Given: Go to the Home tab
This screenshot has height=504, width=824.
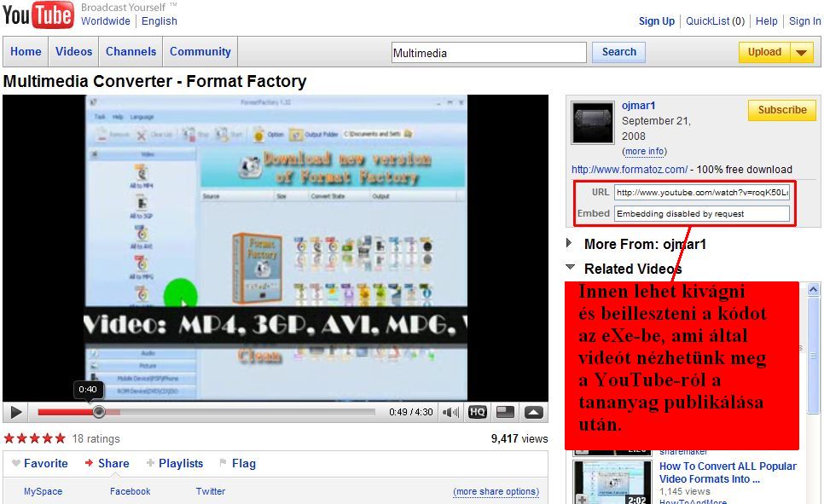Looking at the screenshot, I should 26,51.
